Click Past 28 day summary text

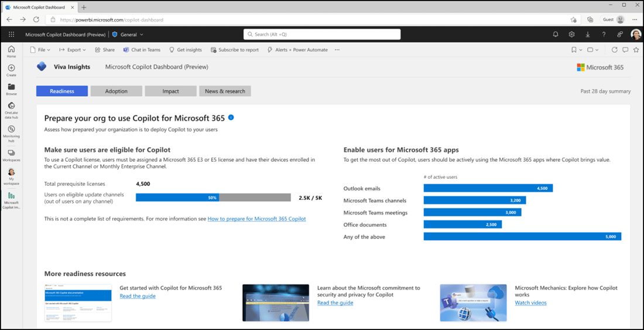coord(606,91)
